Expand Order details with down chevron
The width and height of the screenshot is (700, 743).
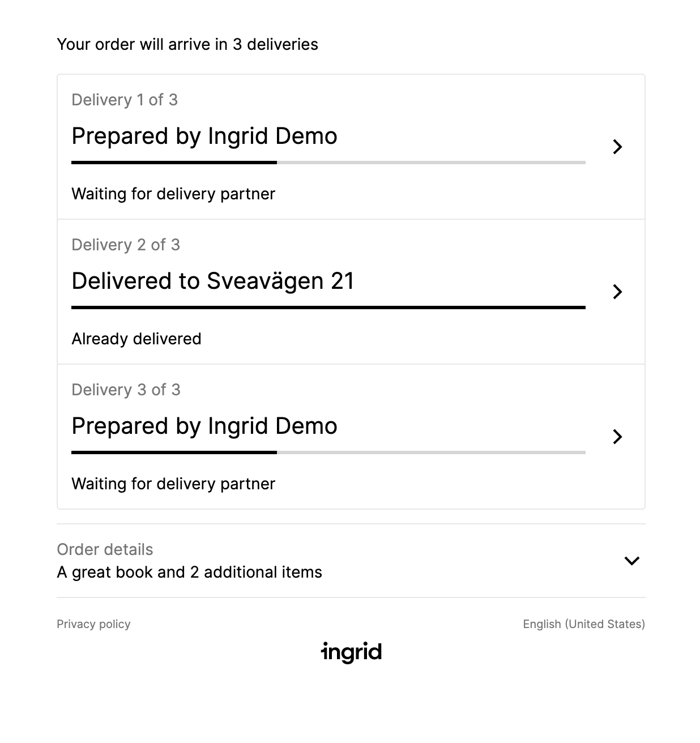(631, 561)
